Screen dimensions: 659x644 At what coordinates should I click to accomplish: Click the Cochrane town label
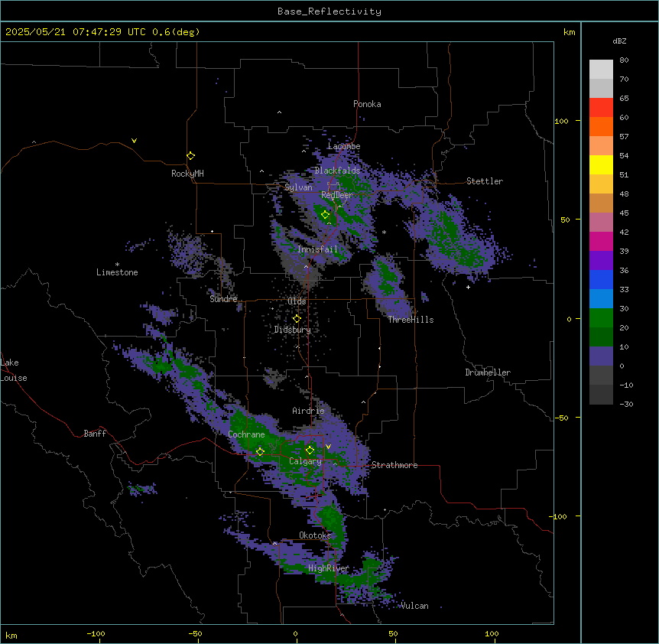246,434
